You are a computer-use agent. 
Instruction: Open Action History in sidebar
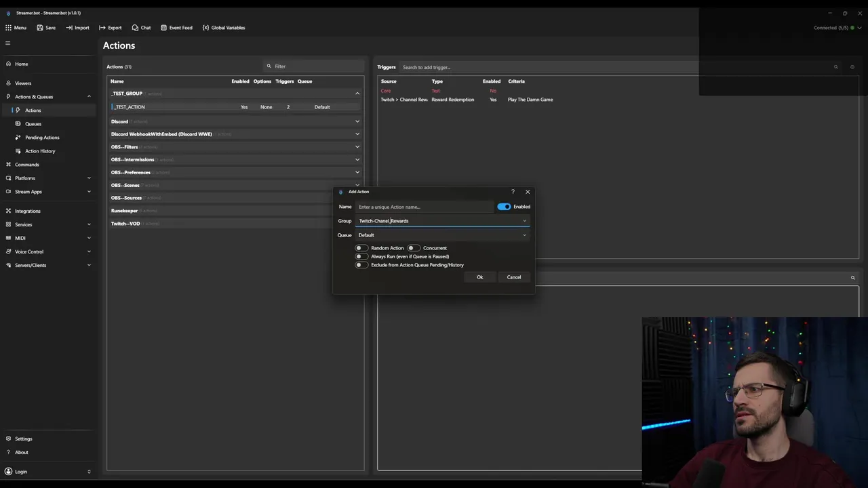(x=40, y=151)
